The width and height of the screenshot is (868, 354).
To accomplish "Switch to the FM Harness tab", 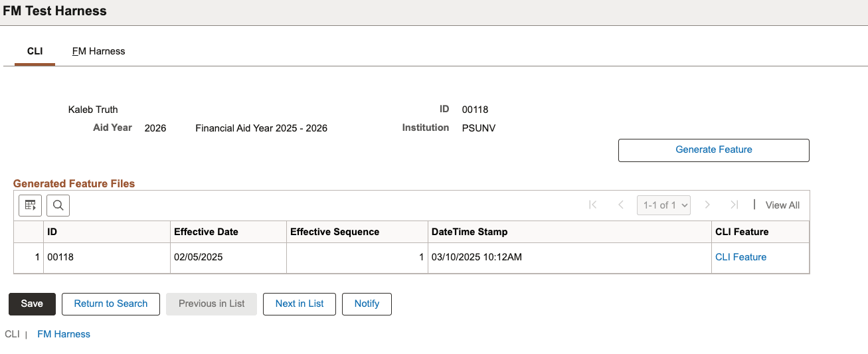I will (98, 51).
